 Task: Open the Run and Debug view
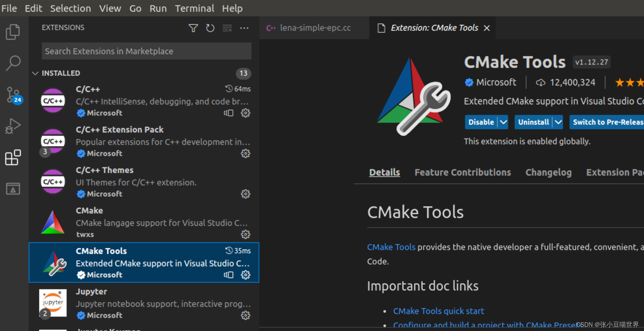point(13,126)
